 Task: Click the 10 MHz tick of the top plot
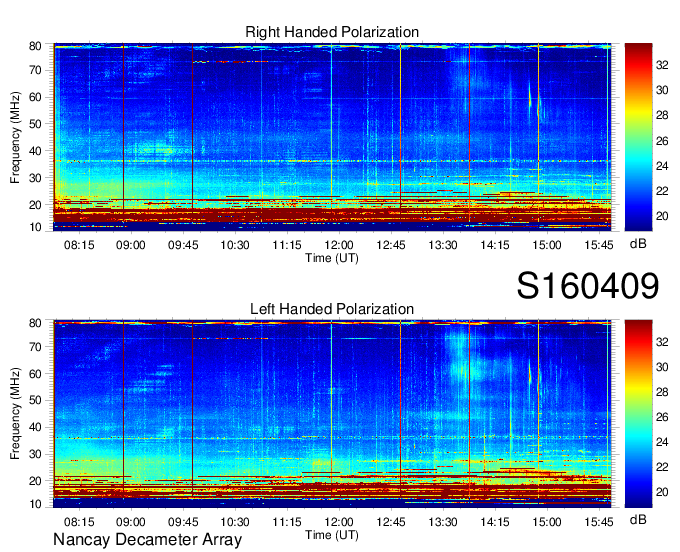pyautogui.click(x=35, y=227)
